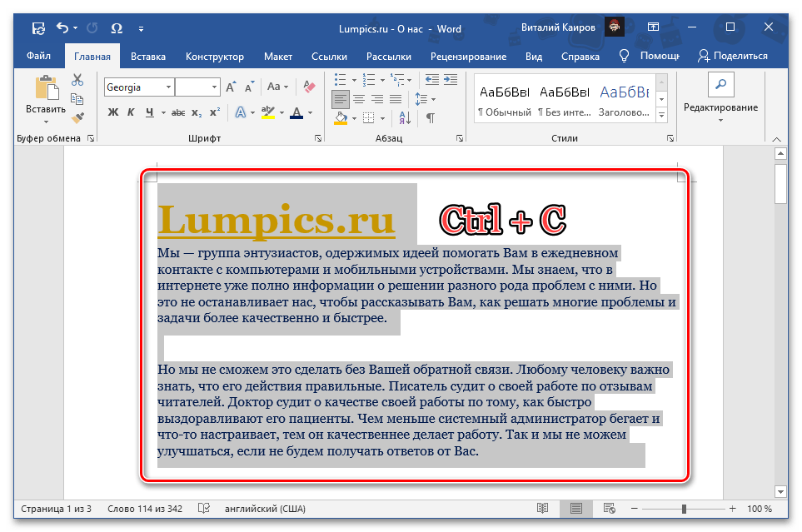
Task: Activate the Format Painter brush
Action: pyautogui.click(x=77, y=118)
